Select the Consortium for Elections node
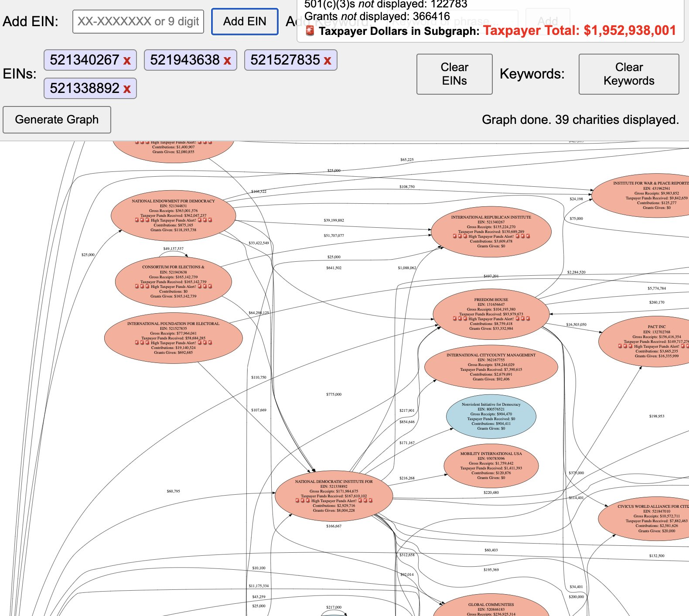 173,281
